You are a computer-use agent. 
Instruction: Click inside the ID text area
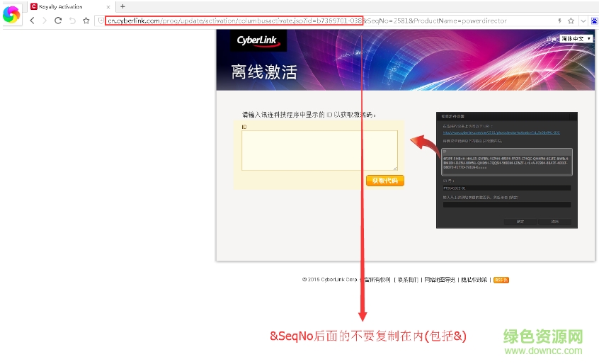[319, 150]
